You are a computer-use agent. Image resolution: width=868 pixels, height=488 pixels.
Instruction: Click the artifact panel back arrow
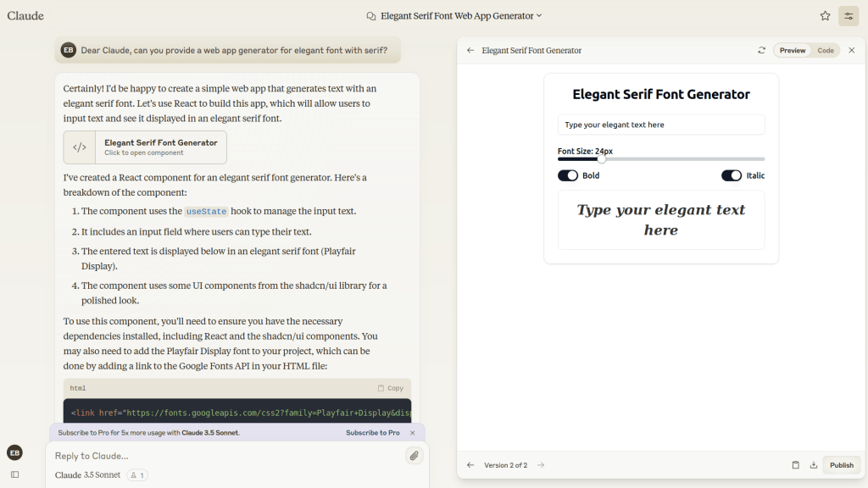[470, 51]
